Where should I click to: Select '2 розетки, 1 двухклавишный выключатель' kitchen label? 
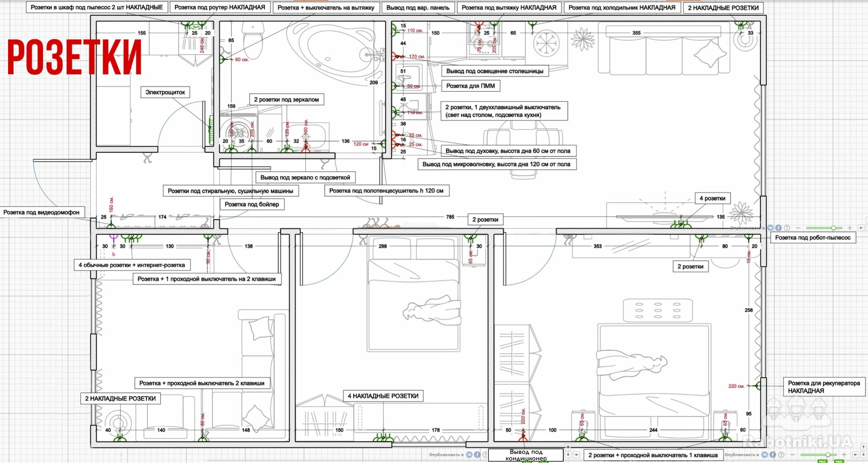[504, 111]
